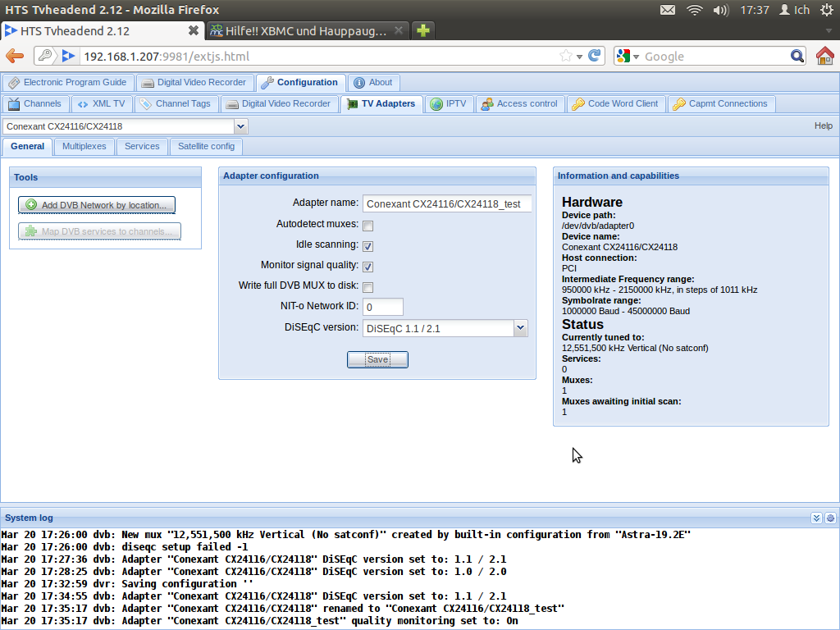
Task: Open the Satellite config tab
Action: [206, 147]
